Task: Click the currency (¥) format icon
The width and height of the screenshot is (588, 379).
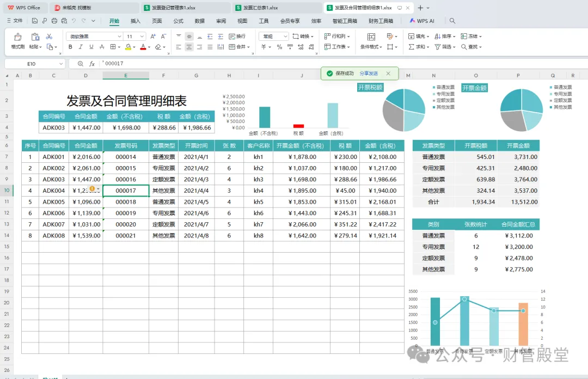Action: pyautogui.click(x=264, y=47)
